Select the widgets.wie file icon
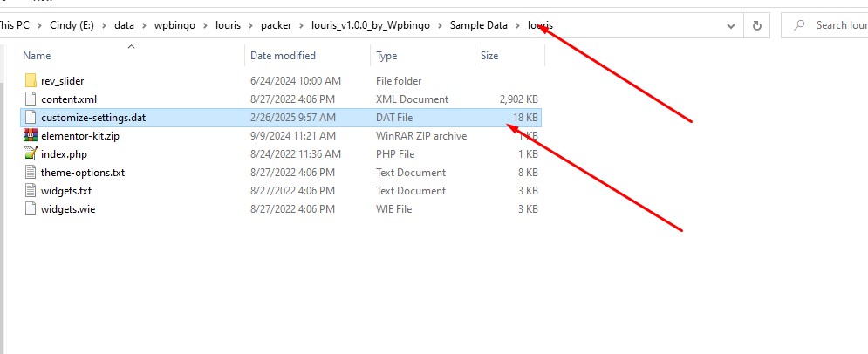The image size is (868, 354). coord(31,209)
